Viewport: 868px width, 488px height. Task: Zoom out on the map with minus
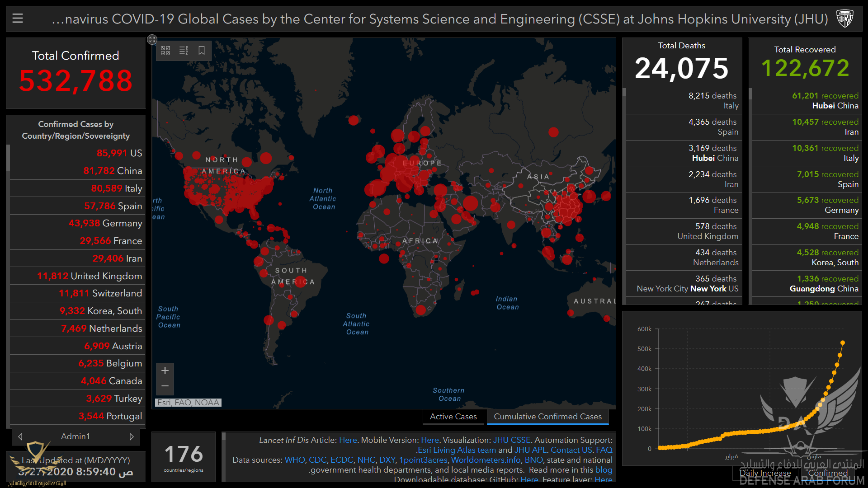coord(165,386)
